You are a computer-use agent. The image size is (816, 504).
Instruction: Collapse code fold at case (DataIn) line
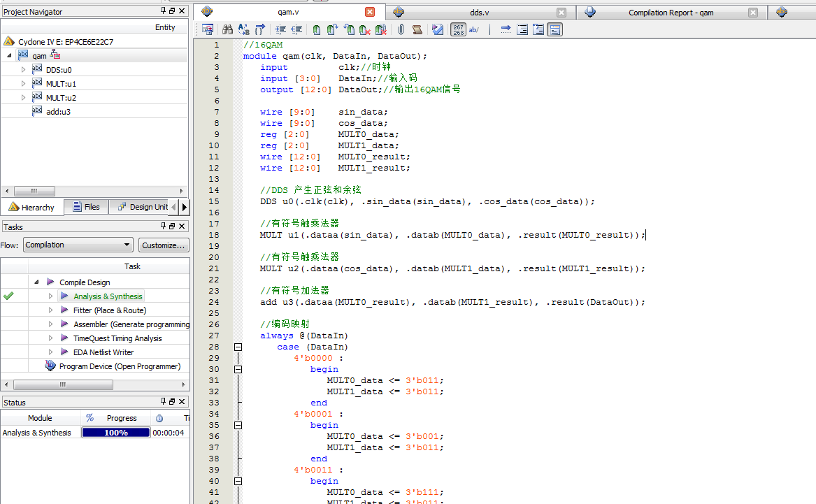pos(238,347)
